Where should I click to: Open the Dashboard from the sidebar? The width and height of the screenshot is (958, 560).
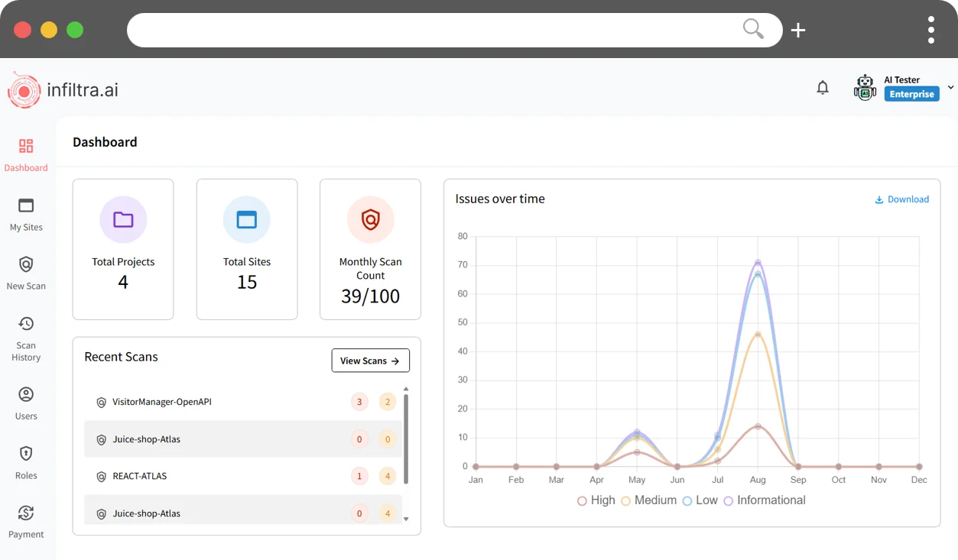tap(26, 153)
